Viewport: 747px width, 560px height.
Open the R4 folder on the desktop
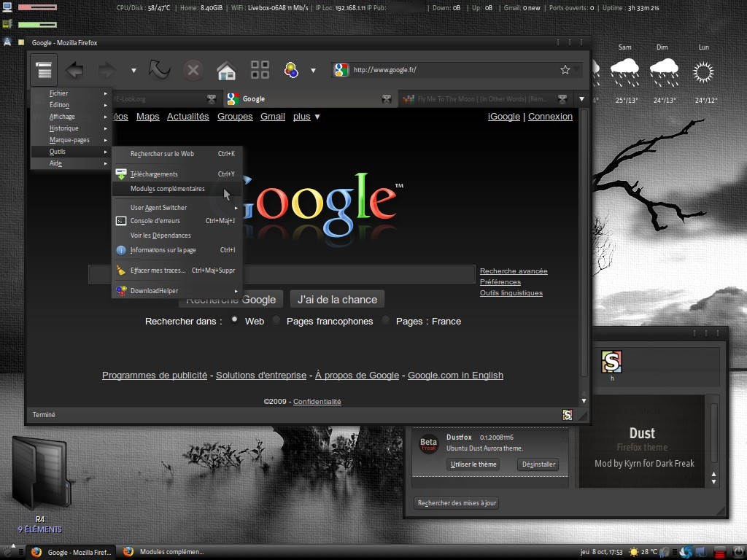point(40,473)
